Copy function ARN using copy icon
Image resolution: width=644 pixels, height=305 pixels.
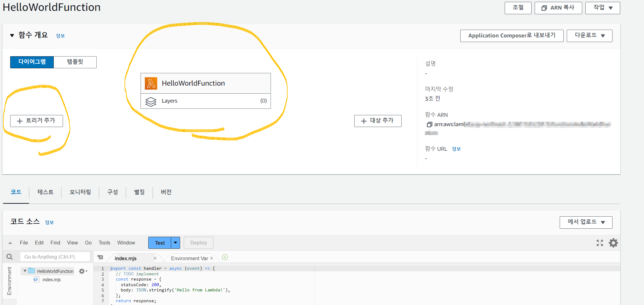coord(429,125)
